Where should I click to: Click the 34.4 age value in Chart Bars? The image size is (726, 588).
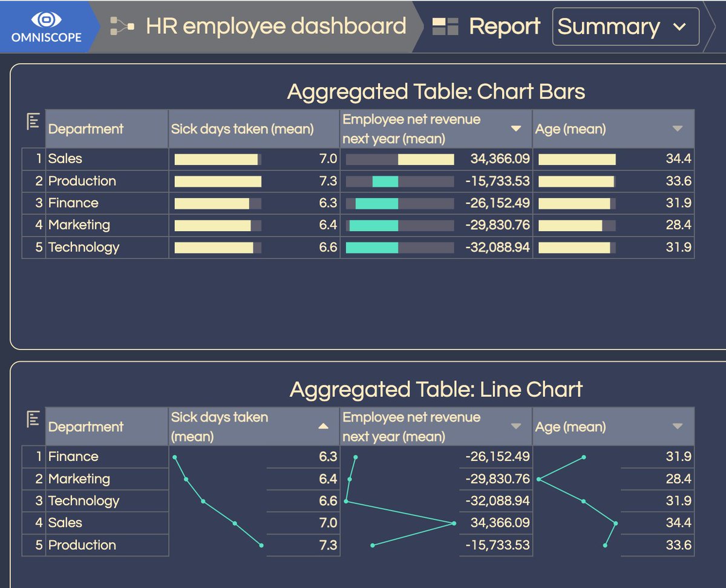pos(679,159)
